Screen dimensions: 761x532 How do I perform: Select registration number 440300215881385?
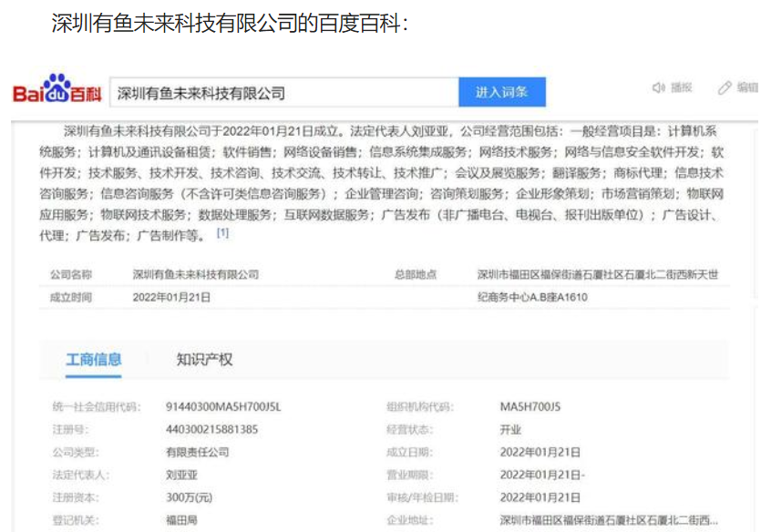click(211, 429)
